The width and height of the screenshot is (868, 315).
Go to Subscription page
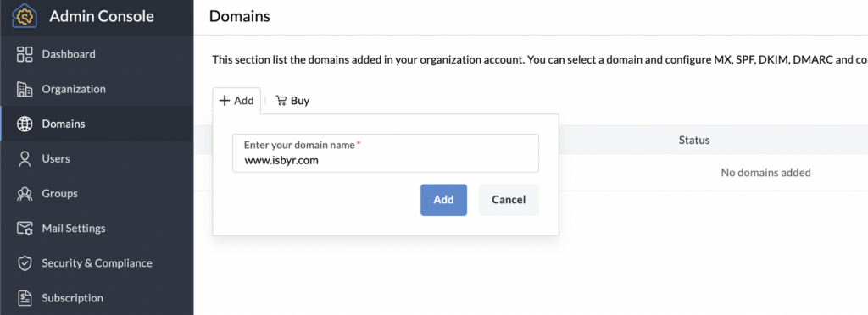[x=97, y=298]
